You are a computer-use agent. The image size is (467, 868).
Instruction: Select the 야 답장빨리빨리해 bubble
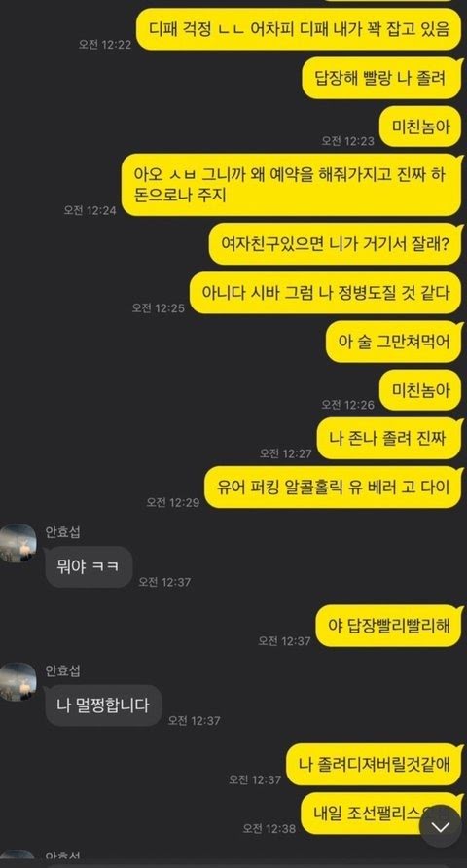pos(389,626)
